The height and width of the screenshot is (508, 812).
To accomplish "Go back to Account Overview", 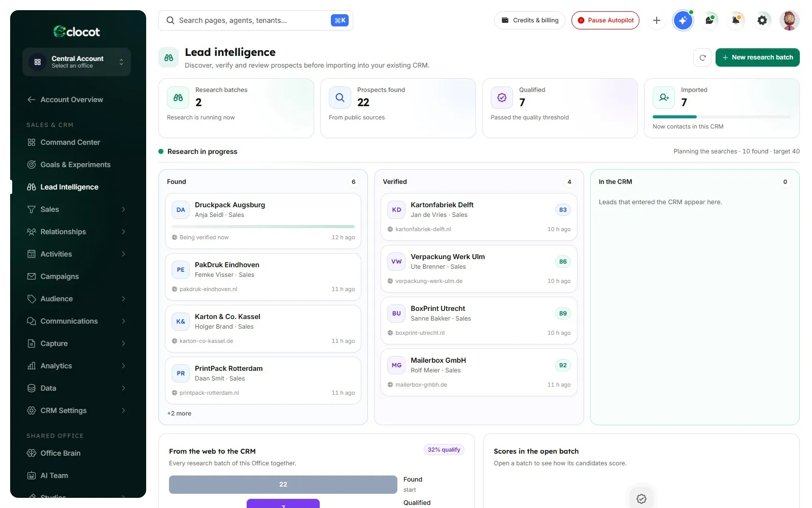I will coord(77,100).
